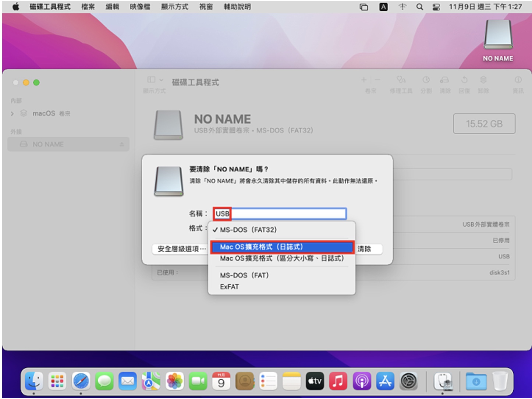Open the 檔案 menu

[88, 7]
